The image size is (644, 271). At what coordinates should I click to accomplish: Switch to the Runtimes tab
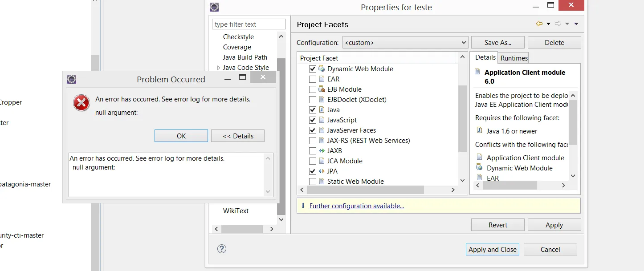(x=514, y=58)
